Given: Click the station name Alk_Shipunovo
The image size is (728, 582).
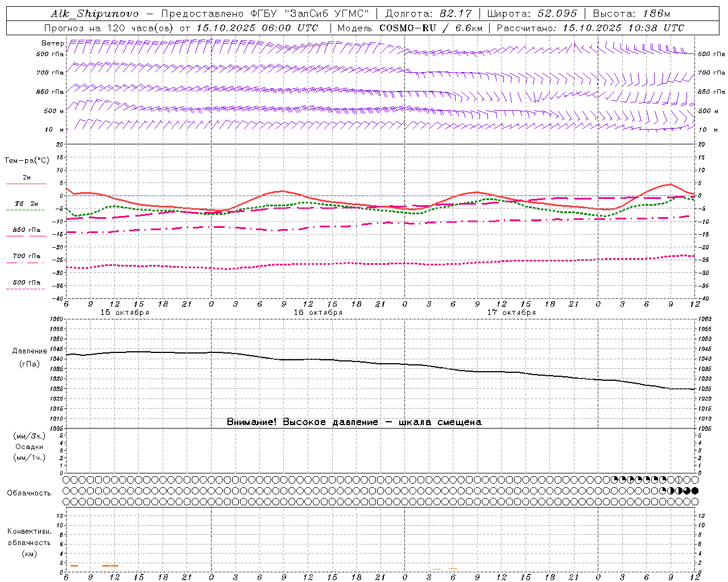Looking at the screenshot, I should 94,14.
